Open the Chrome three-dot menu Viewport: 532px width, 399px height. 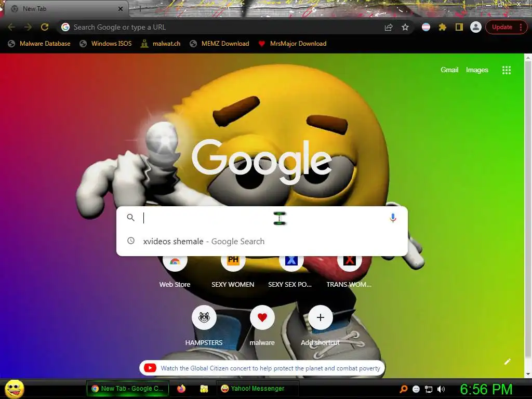(x=521, y=27)
